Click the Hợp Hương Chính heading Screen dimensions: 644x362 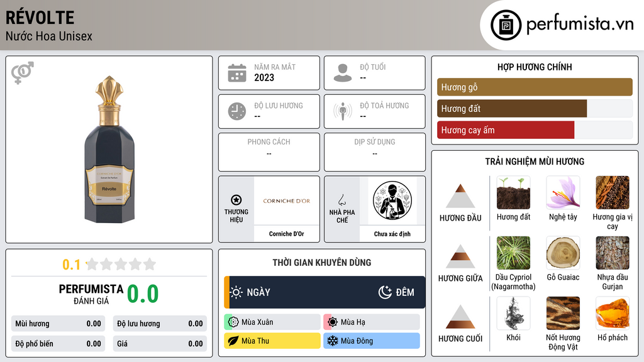(x=535, y=67)
